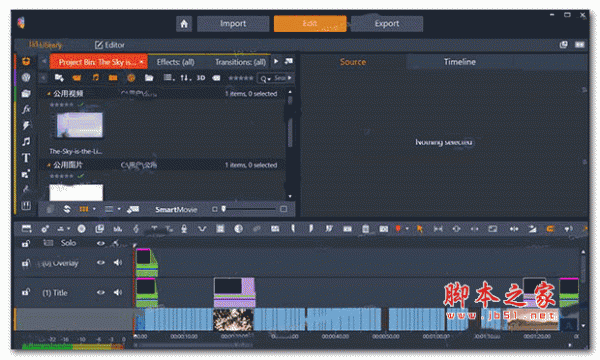This screenshot has height=360, width=600.
Task: Click the ScoreFitter treble clef icon
Action: point(136,229)
